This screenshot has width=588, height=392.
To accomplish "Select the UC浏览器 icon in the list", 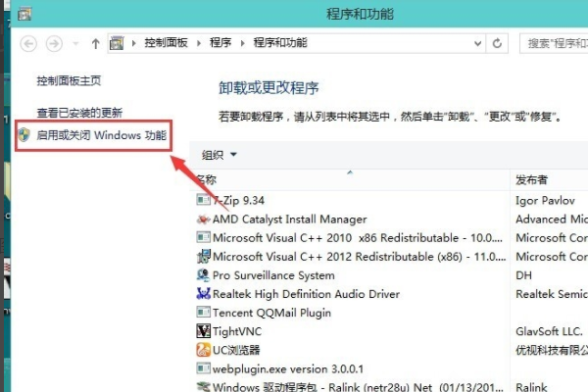I will tap(203, 350).
